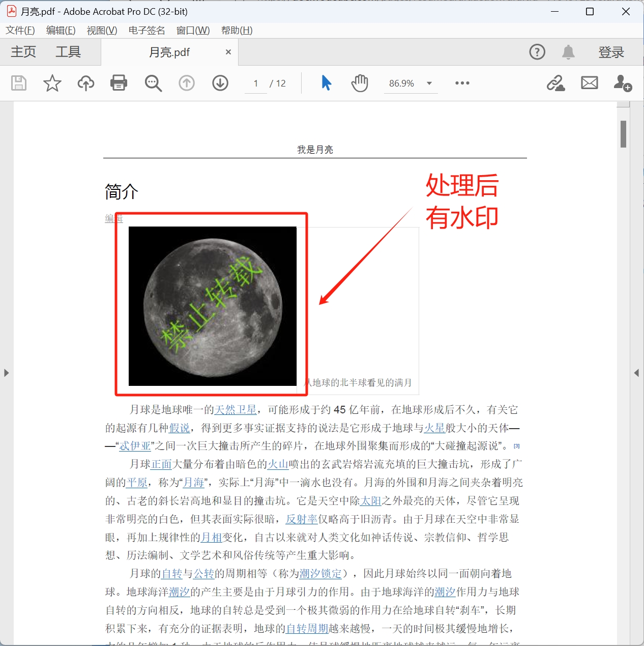The height and width of the screenshot is (646, 644).
Task: Open the 天然卫星 hyperlink
Action: [236, 409]
